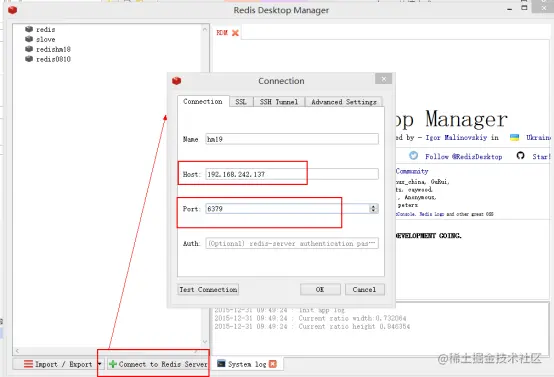
Task: Click the log line about current ratio height
Action: (312, 326)
